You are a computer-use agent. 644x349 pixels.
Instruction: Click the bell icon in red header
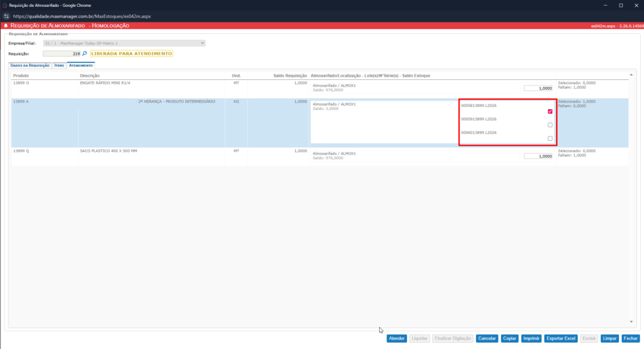6,26
